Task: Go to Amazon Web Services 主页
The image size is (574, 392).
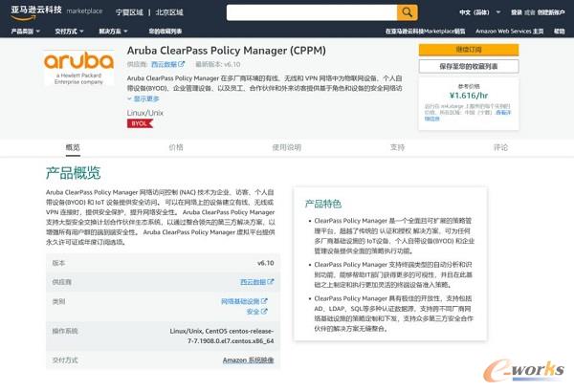Action: (x=509, y=32)
